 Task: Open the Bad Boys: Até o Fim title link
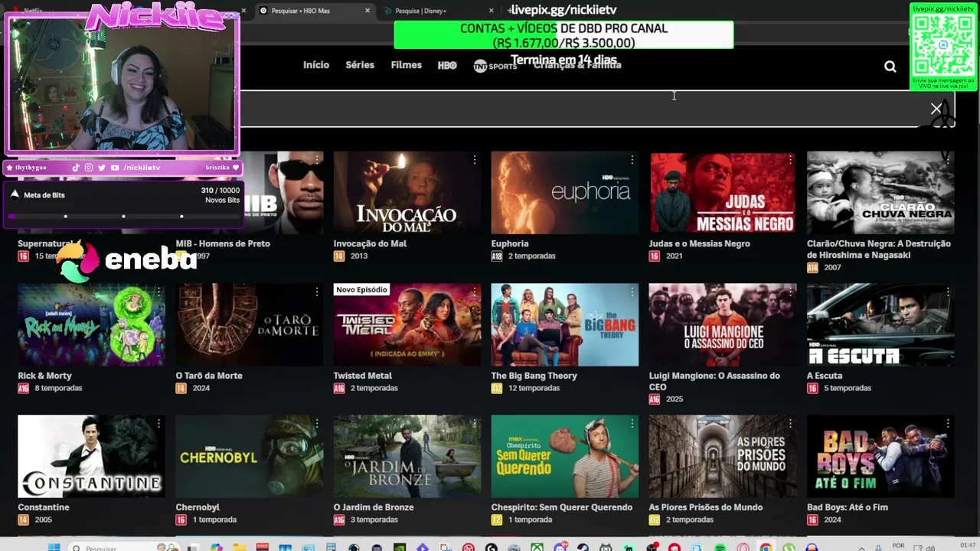(847, 507)
